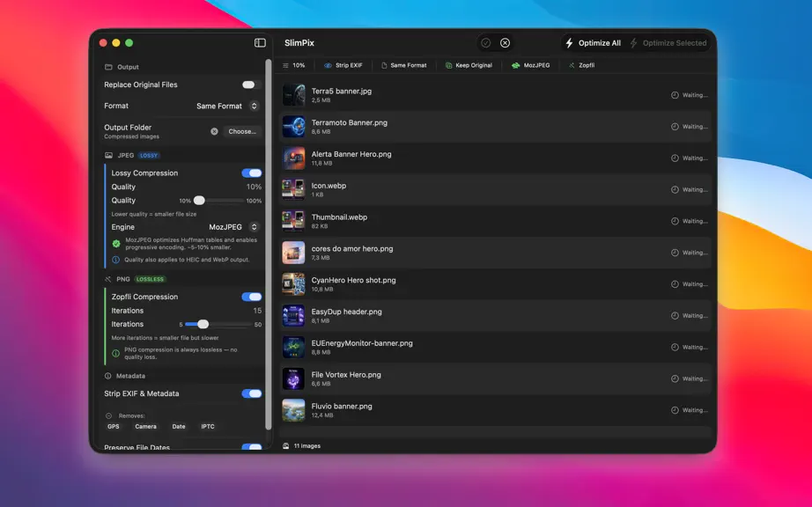Select cores do amor hero.png row

(496, 253)
